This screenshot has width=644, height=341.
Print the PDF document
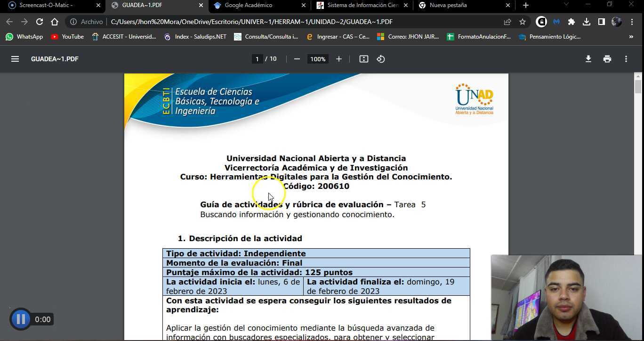pyautogui.click(x=607, y=59)
